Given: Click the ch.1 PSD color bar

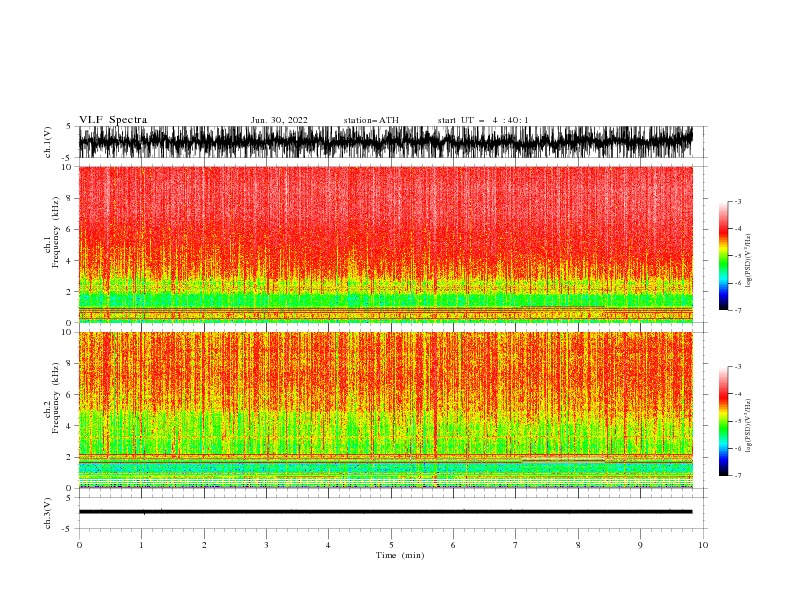Looking at the screenshot, I should (x=723, y=256).
